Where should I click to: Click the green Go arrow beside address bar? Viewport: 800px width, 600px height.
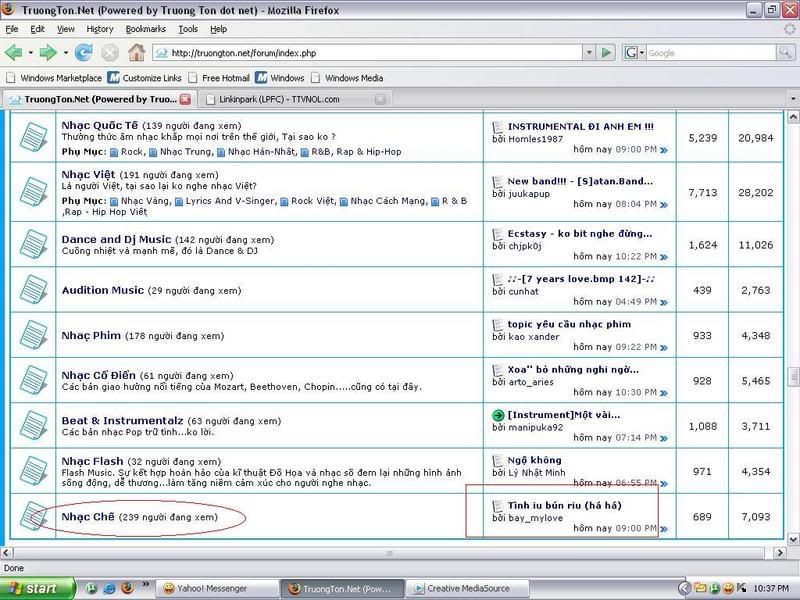coord(606,53)
